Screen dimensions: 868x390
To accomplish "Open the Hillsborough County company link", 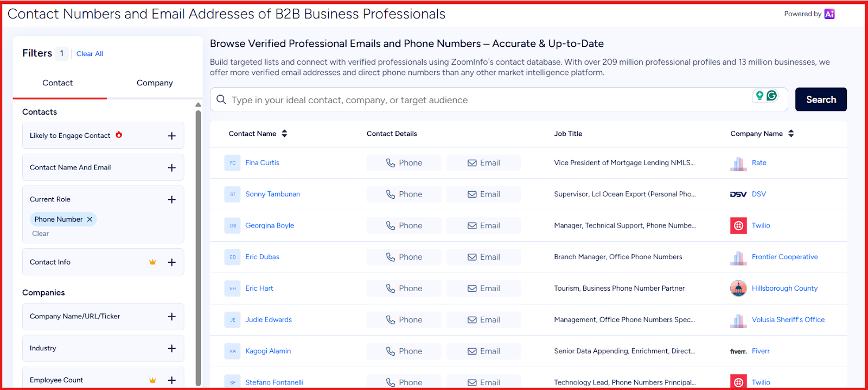I will (x=784, y=288).
